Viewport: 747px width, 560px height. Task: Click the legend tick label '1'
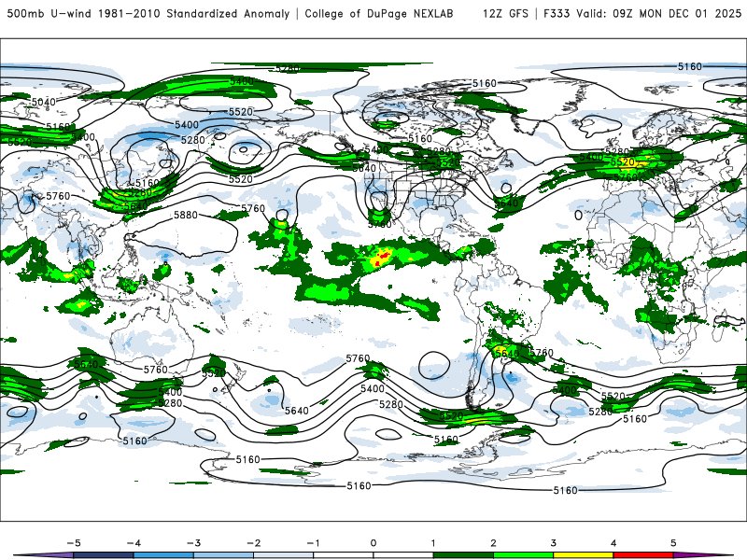click(x=433, y=543)
